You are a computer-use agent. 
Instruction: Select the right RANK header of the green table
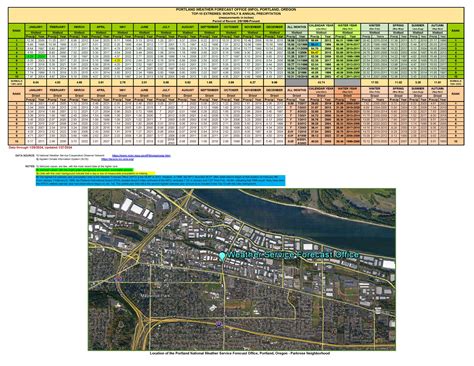(456, 31)
